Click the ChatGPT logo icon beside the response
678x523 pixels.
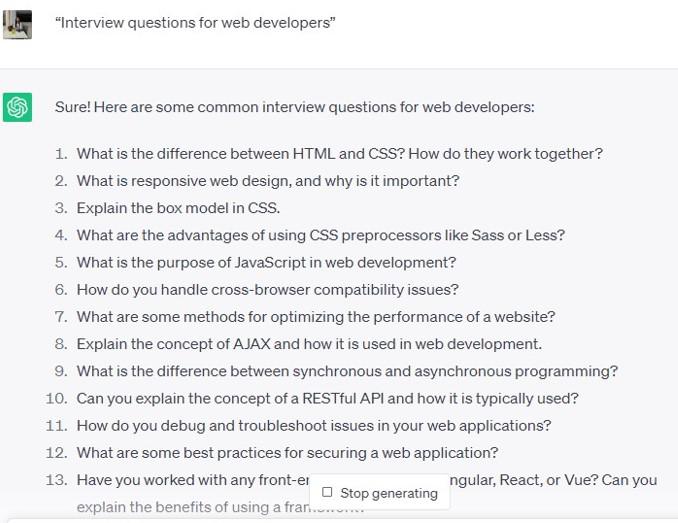pos(17,107)
